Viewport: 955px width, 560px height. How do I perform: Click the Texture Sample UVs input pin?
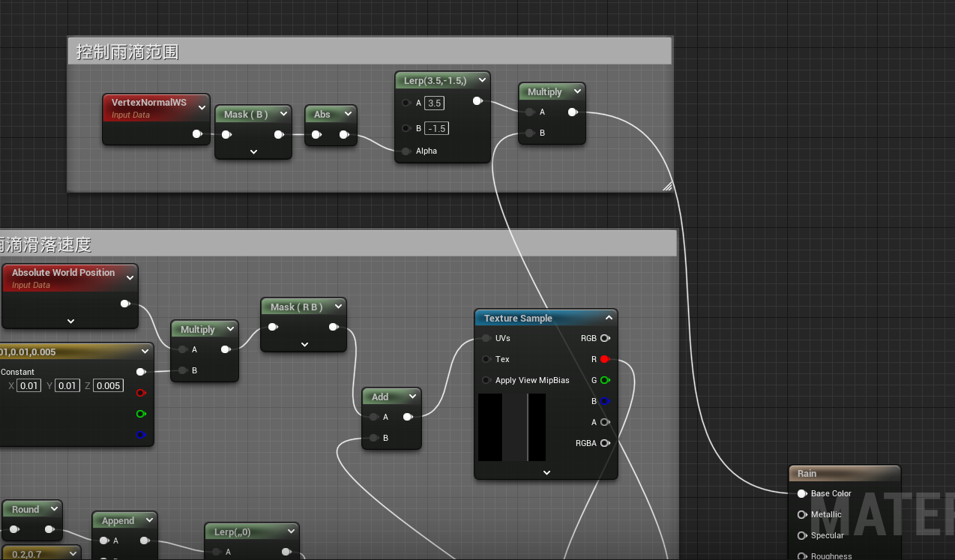tap(486, 338)
